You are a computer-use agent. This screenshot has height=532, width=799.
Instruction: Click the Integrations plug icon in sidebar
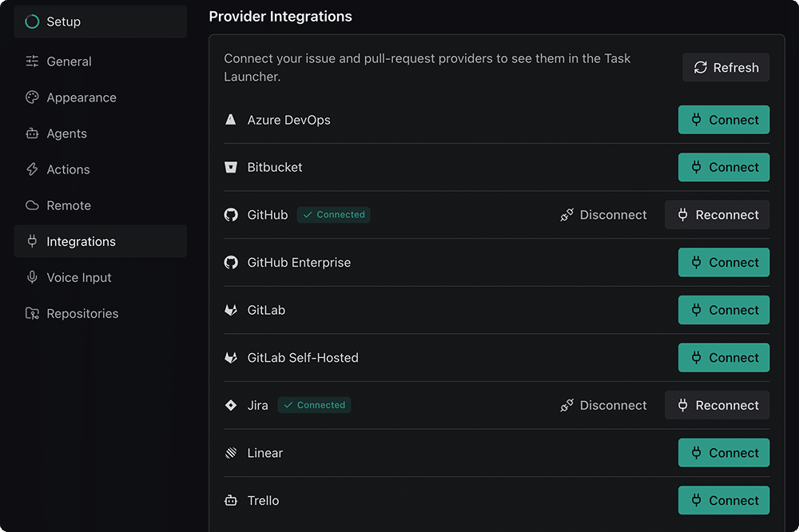point(32,241)
